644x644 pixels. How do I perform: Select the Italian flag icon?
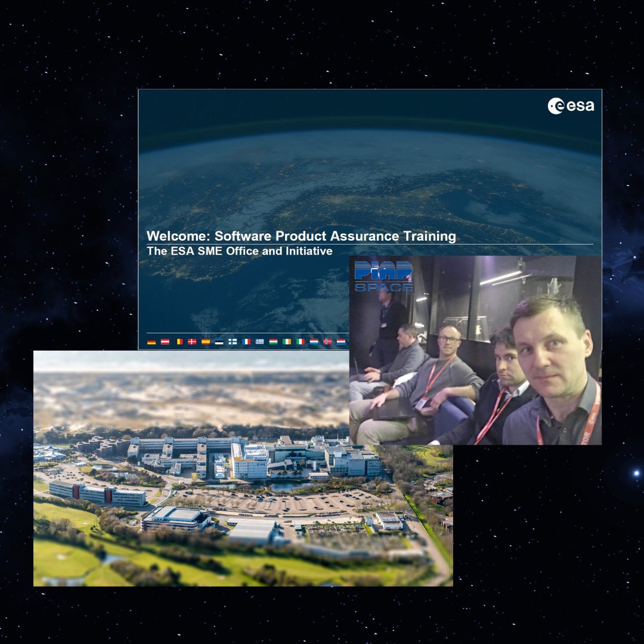301,342
